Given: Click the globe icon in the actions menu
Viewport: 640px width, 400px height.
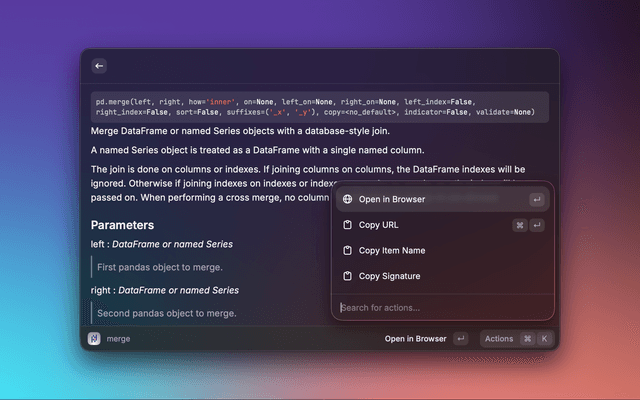Looking at the screenshot, I should coord(347,199).
